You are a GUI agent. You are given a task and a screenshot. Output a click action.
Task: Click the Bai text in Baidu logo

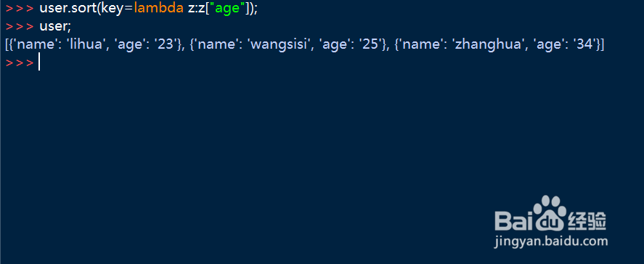click(513, 221)
